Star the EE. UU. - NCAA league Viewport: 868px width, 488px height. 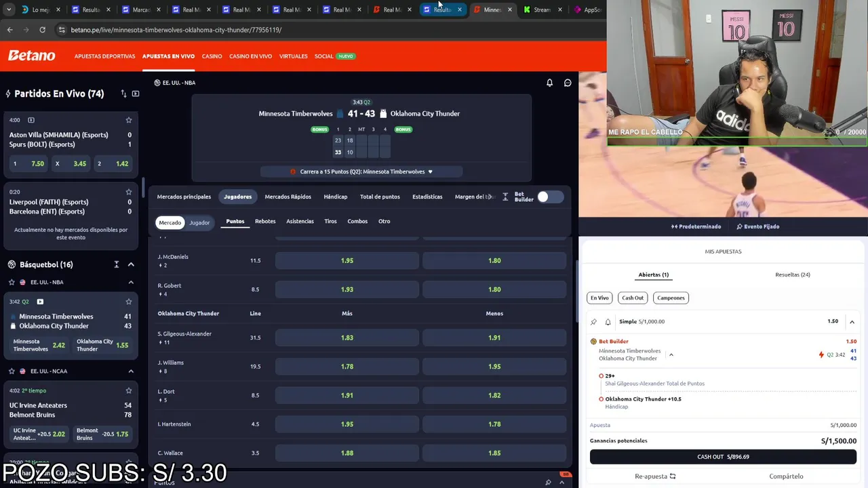12,371
